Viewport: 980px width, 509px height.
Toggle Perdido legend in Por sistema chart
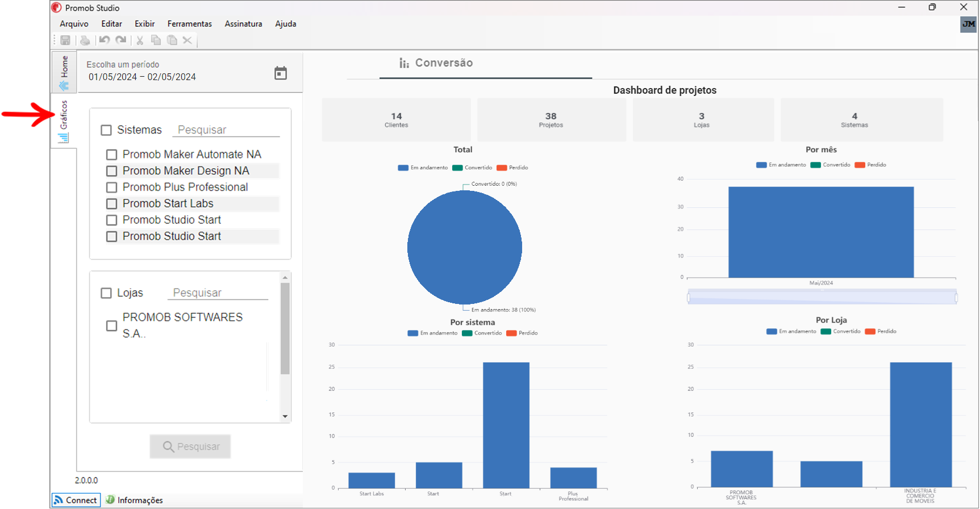tap(522, 333)
